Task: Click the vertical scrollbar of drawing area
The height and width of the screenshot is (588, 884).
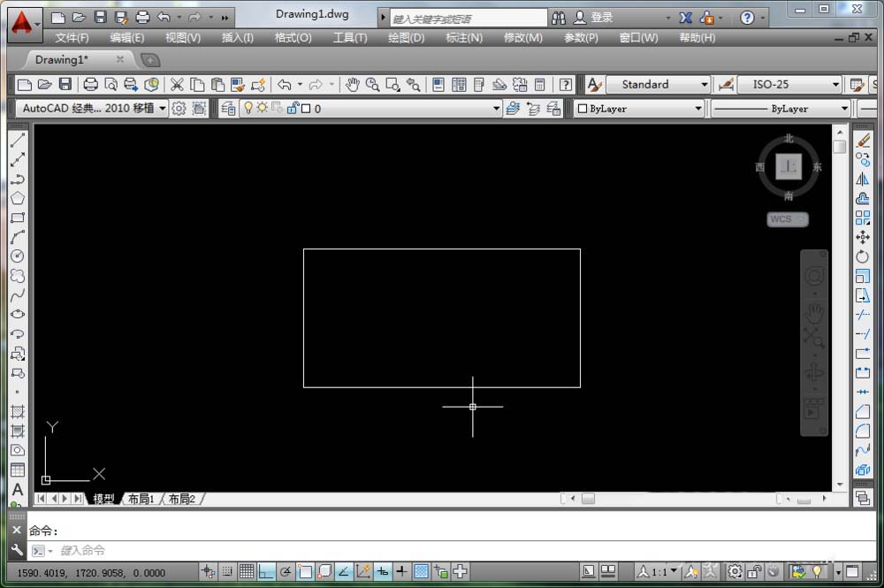Action: [x=840, y=307]
